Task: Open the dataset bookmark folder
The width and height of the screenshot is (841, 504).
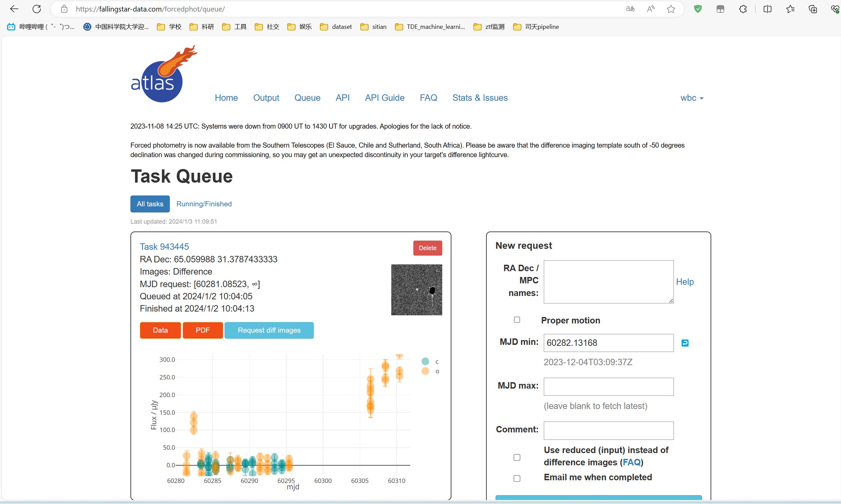Action: (x=336, y=26)
